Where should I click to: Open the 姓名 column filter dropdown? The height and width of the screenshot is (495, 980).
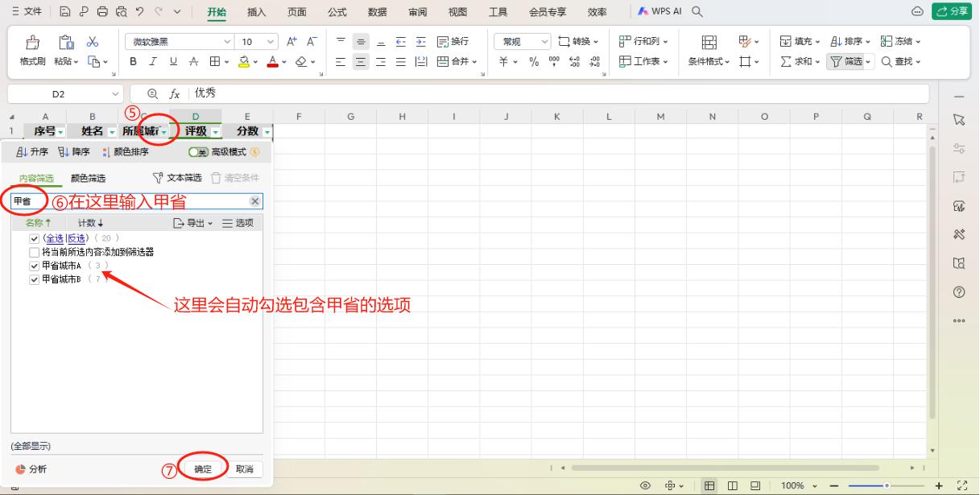(111, 131)
